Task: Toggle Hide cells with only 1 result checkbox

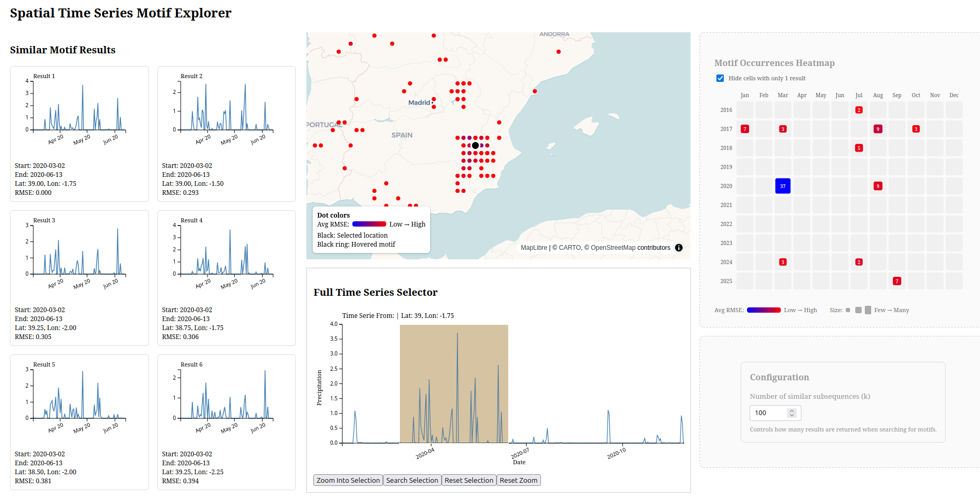Action: [x=720, y=78]
